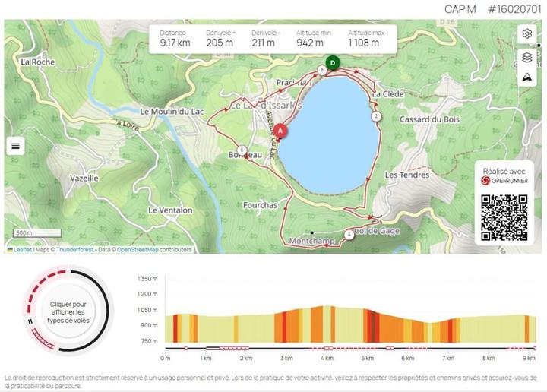
Task: Open the hamburger menu on map
Action: 16,146
